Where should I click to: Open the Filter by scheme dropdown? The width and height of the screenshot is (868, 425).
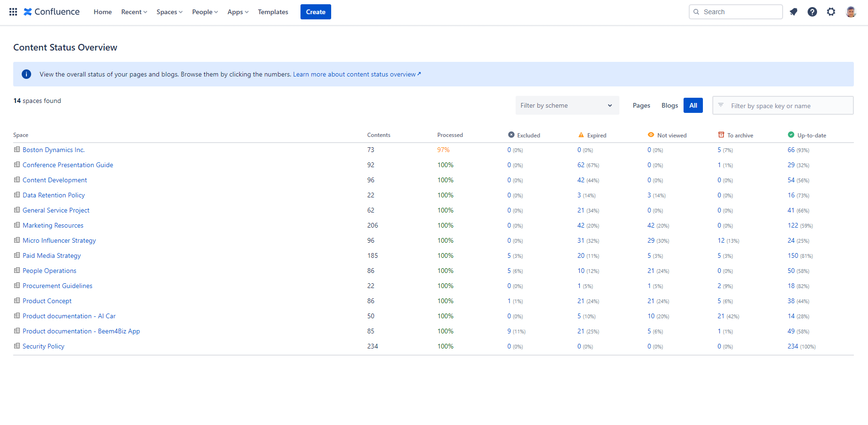pyautogui.click(x=567, y=105)
